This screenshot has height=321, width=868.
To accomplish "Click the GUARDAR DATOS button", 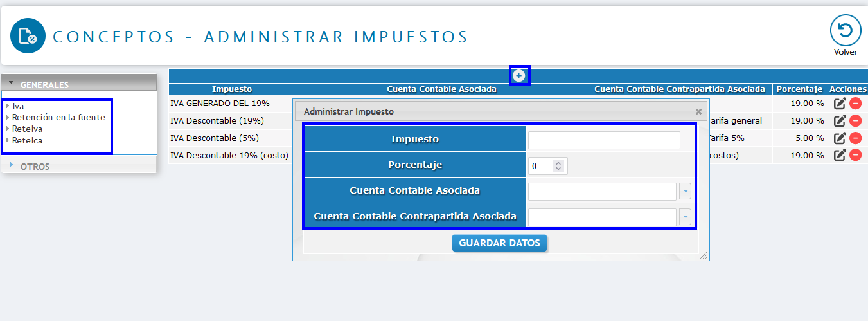I will 500,243.
